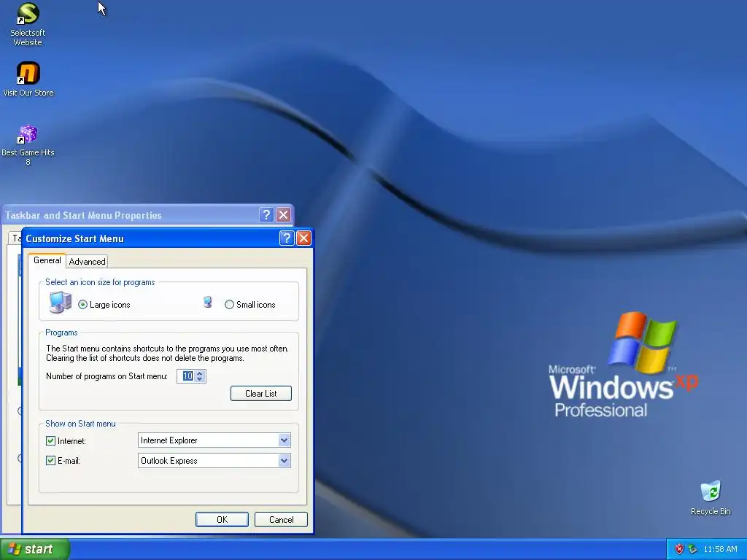The width and height of the screenshot is (747, 560).
Task: Click the network connection tray icon
Action: click(693, 549)
